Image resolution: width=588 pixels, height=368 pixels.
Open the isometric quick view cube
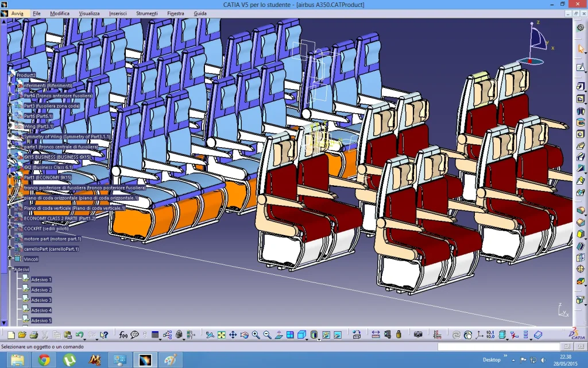tap(301, 335)
